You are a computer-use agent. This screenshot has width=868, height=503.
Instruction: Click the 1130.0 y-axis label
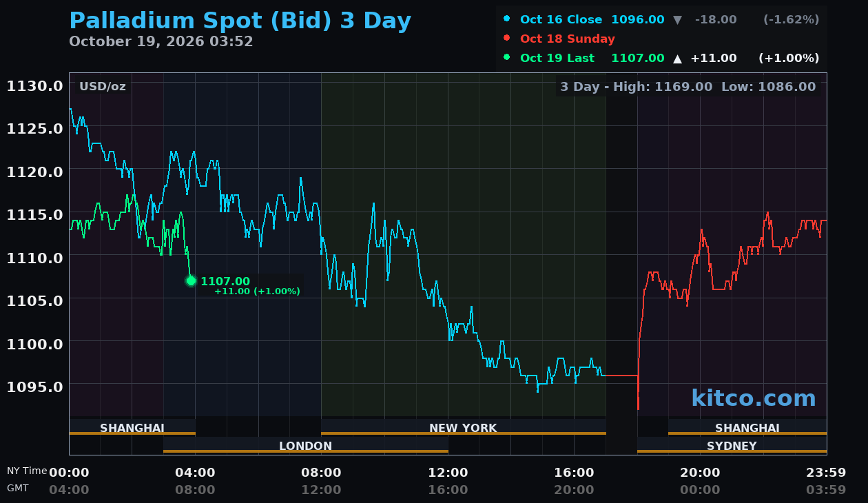click(x=34, y=86)
